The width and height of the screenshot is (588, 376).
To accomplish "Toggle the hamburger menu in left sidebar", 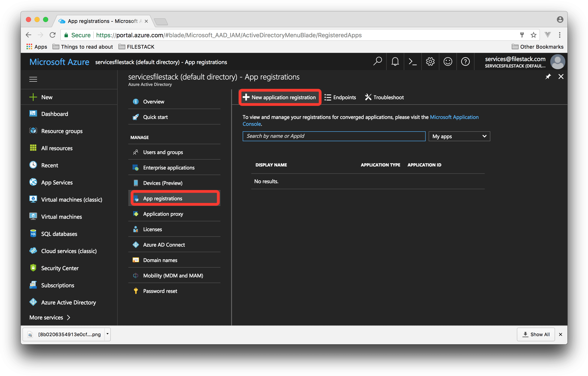I will pos(33,79).
